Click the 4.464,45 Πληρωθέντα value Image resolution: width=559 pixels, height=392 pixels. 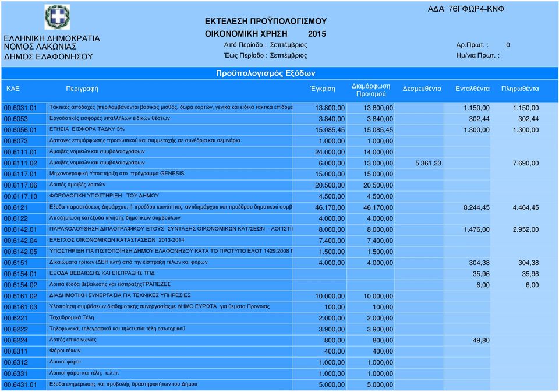[526, 207]
